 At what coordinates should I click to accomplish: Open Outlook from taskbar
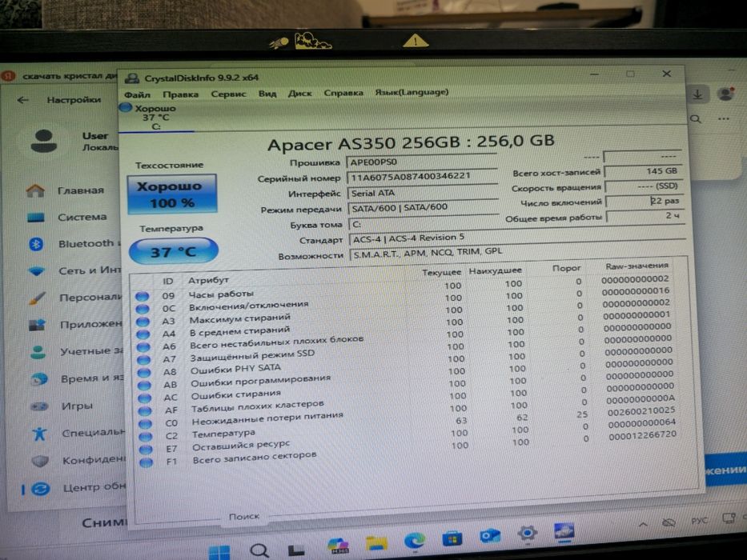click(490, 536)
